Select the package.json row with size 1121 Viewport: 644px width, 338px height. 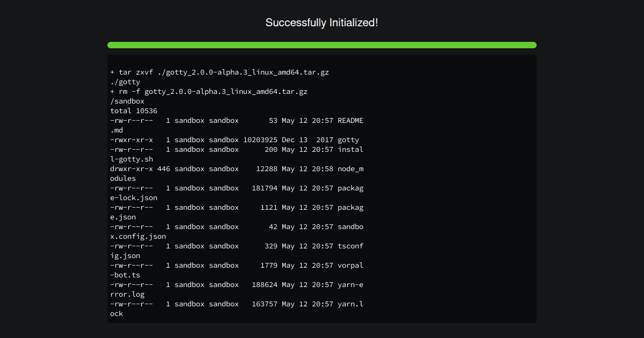[237, 207]
